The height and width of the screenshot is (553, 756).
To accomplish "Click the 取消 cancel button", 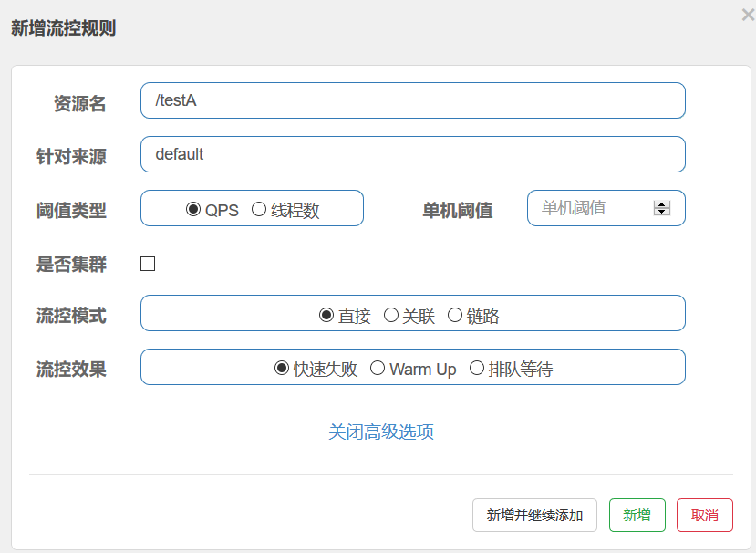I will [x=704, y=515].
